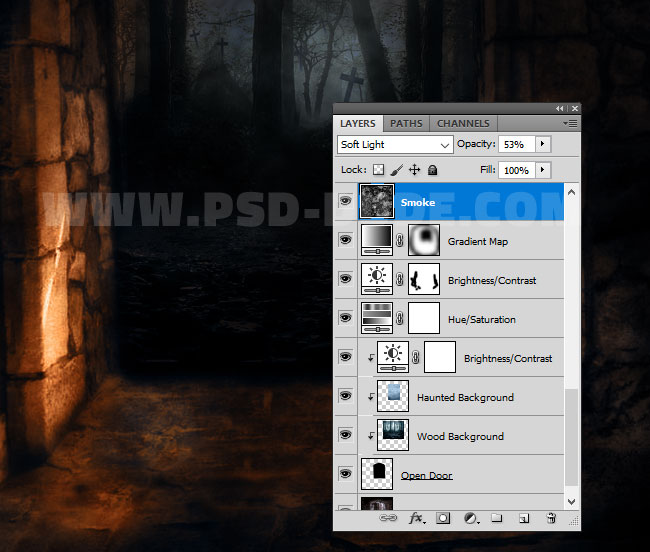Viewport: 650px width, 552px height.
Task: Select the Haunted Background layer name
Action: (x=465, y=397)
